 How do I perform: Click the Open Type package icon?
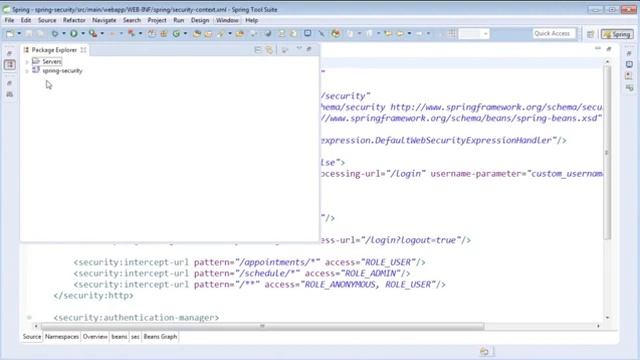coord(197,34)
